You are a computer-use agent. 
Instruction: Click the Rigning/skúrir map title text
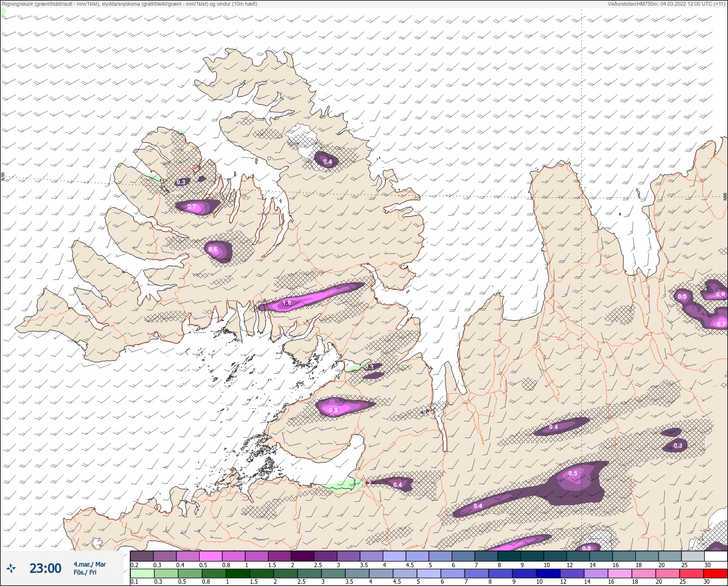pyautogui.click(x=130, y=4)
